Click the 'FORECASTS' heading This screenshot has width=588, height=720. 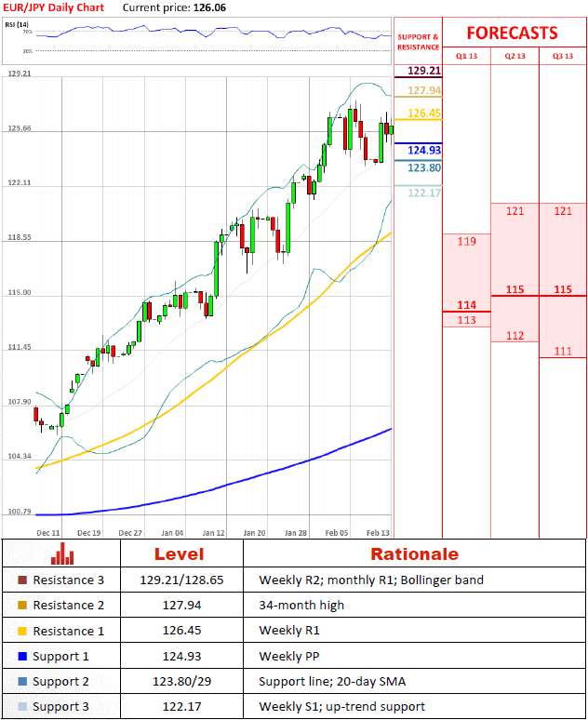[x=513, y=33]
